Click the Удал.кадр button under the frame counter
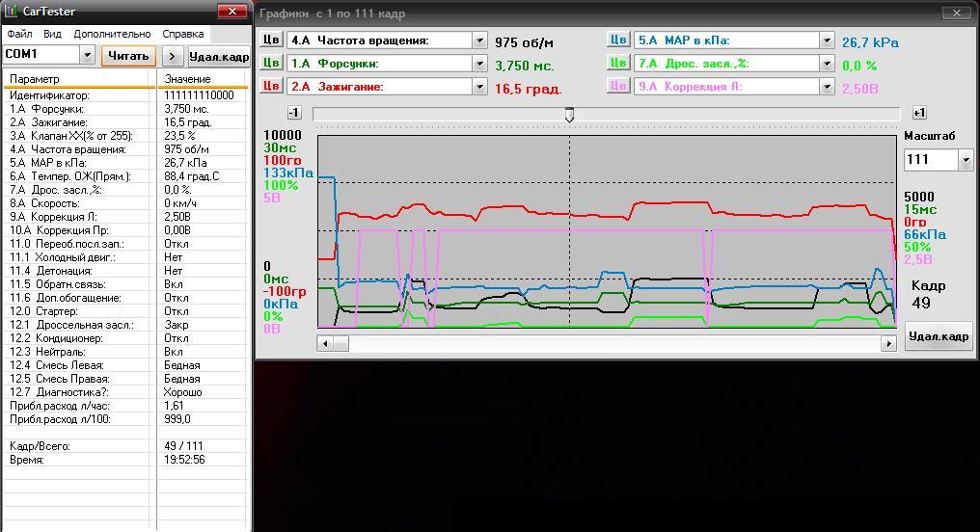This screenshot has height=532, width=980. (x=938, y=337)
